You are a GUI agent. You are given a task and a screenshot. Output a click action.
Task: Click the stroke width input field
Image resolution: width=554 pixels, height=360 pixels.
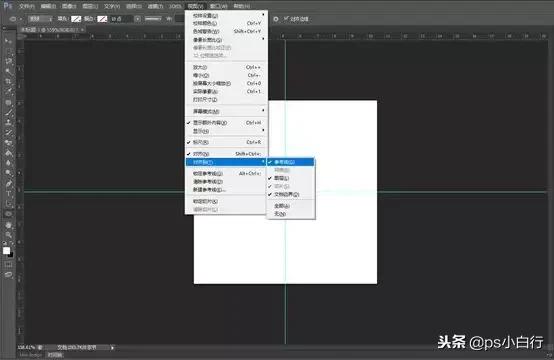click(121, 19)
